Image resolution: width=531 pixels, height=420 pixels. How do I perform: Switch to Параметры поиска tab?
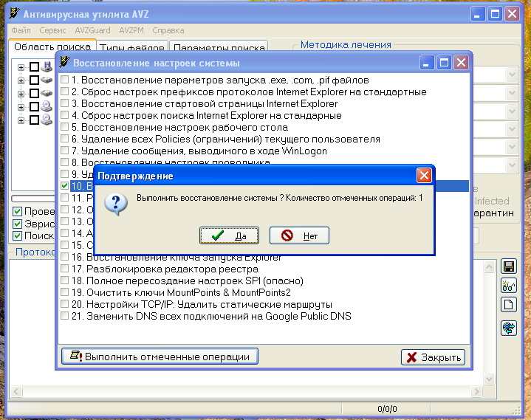click(219, 48)
